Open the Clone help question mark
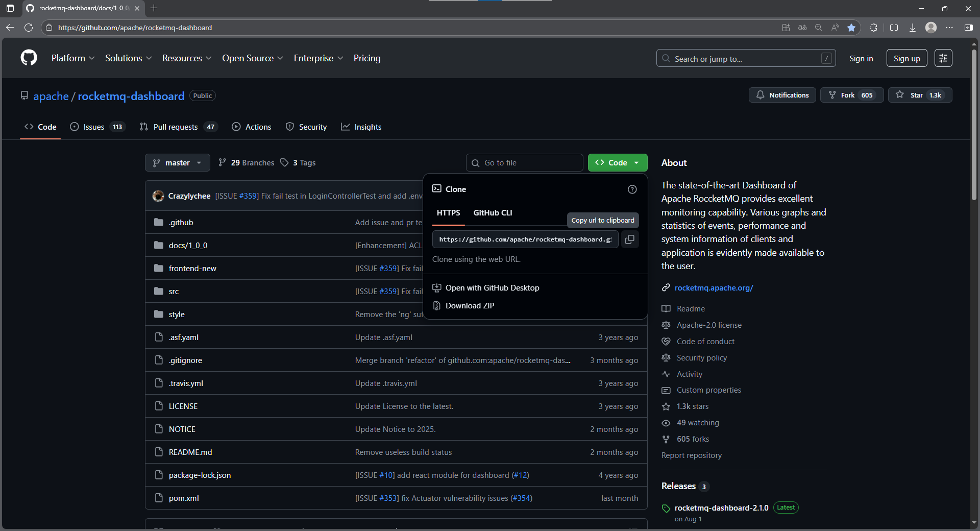This screenshot has height=531, width=980. point(632,189)
